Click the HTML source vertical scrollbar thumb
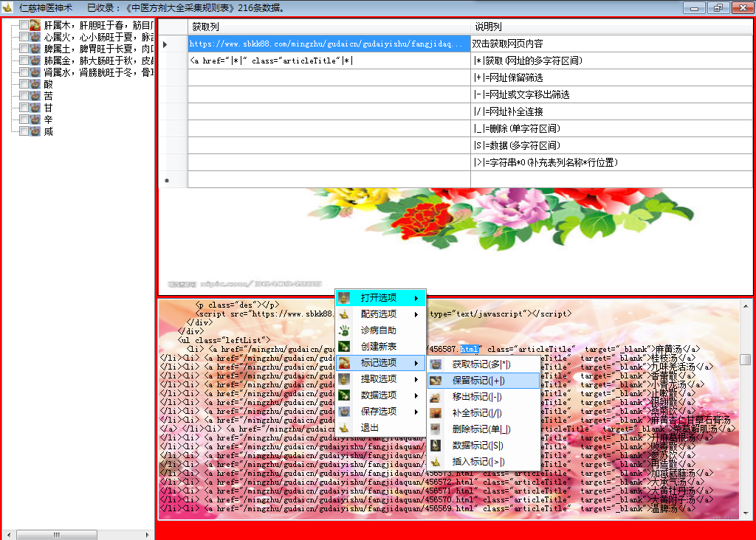756x540 pixels. (746, 360)
